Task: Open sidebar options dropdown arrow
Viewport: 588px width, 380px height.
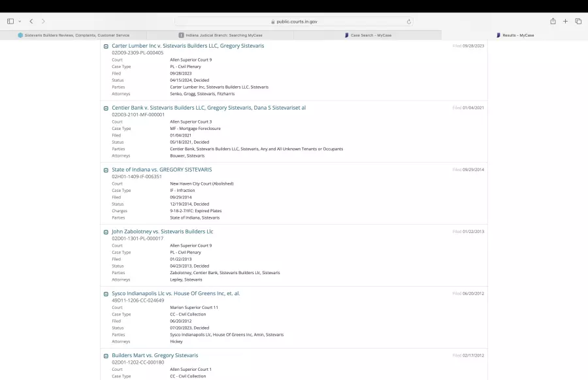Action: pyautogui.click(x=20, y=22)
